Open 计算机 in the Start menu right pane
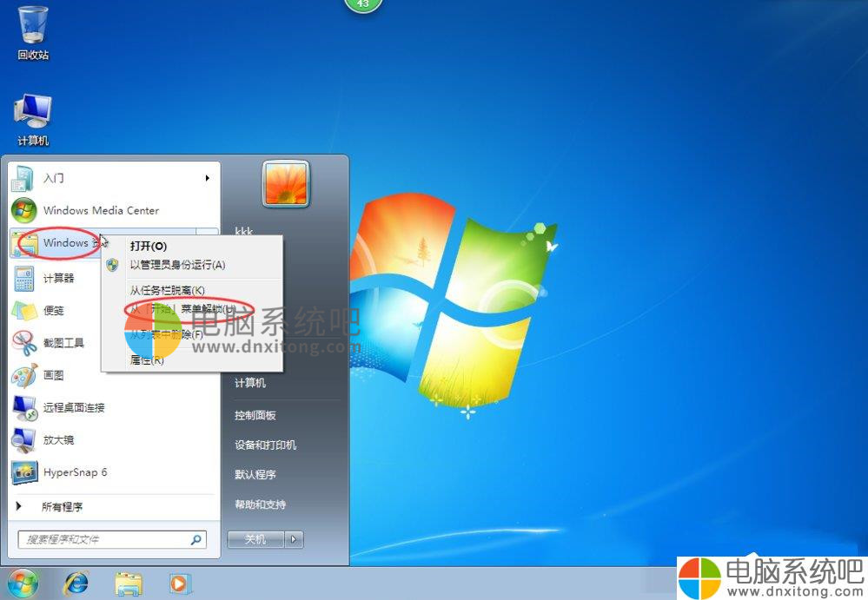Screen dimensions: 868x600 click(250, 383)
